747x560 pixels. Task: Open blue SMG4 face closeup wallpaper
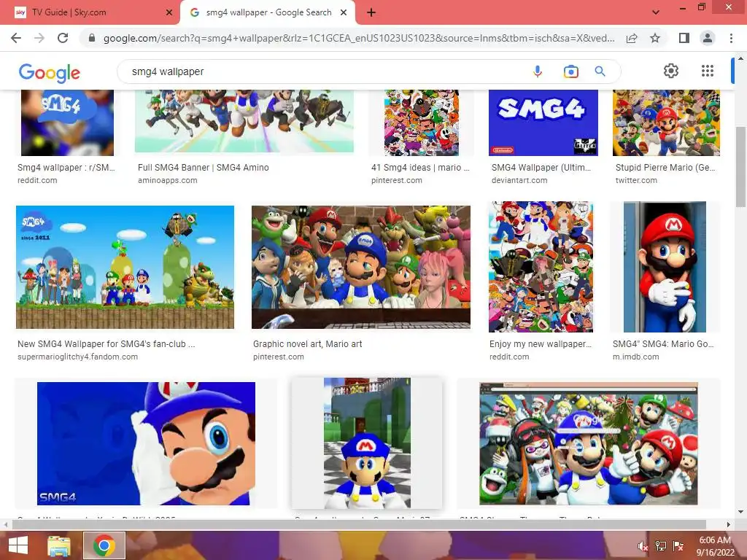tap(146, 443)
